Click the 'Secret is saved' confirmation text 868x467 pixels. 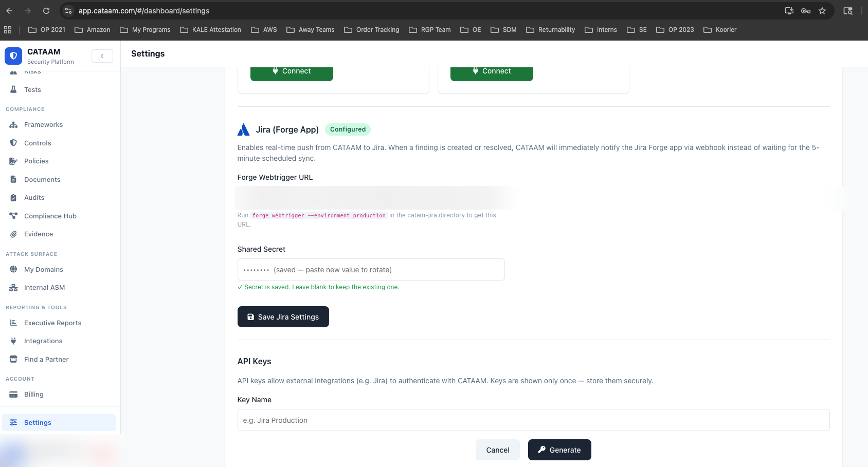(x=318, y=287)
